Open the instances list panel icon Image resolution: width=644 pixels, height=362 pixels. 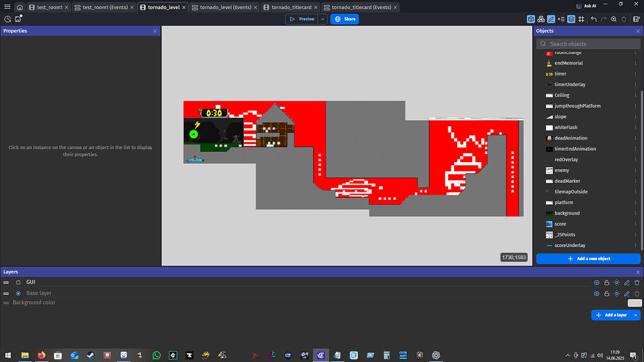point(561,19)
